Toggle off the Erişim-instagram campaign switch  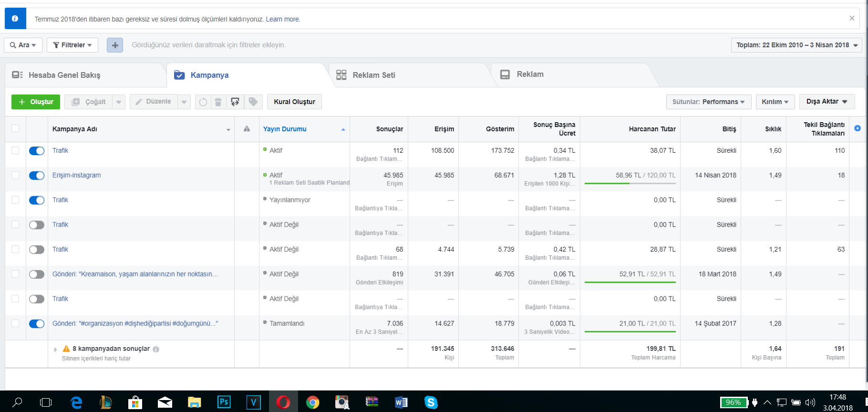(x=37, y=176)
